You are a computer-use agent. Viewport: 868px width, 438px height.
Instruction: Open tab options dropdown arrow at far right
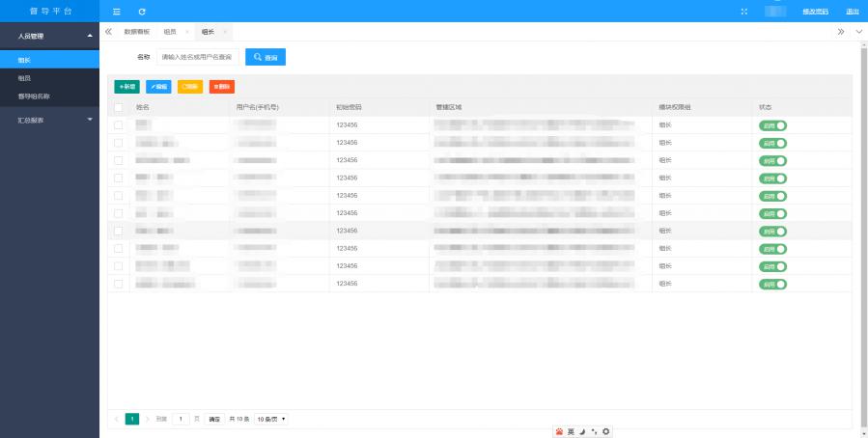click(x=857, y=32)
